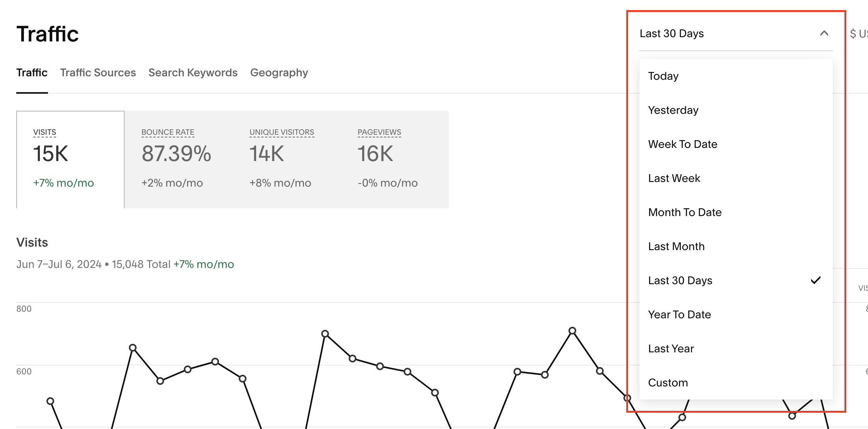This screenshot has width=868, height=429.
Task: Select Last Month option
Action: (736, 246)
